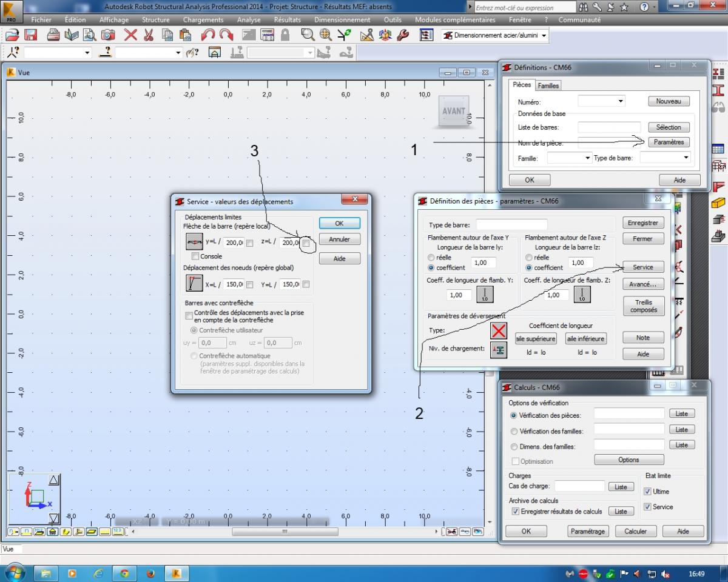Click the buckling length Y coefficient icon
728x582 pixels.
click(x=485, y=295)
